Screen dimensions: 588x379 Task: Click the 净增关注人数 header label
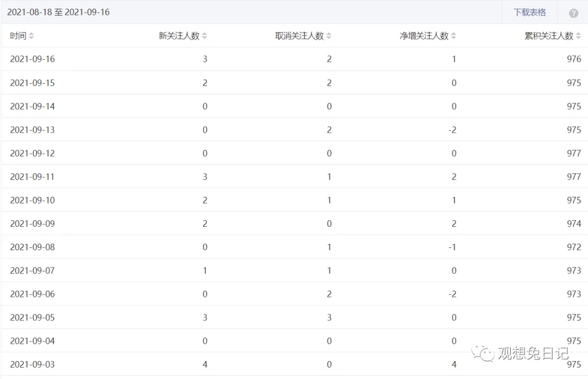(x=424, y=36)
